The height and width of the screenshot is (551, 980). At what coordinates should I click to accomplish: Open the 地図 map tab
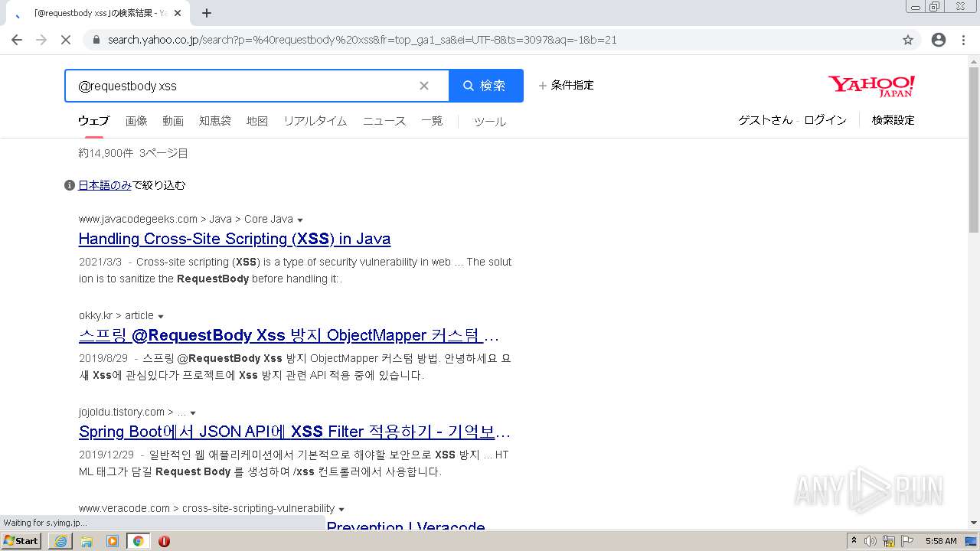click(x=257, y=121)
